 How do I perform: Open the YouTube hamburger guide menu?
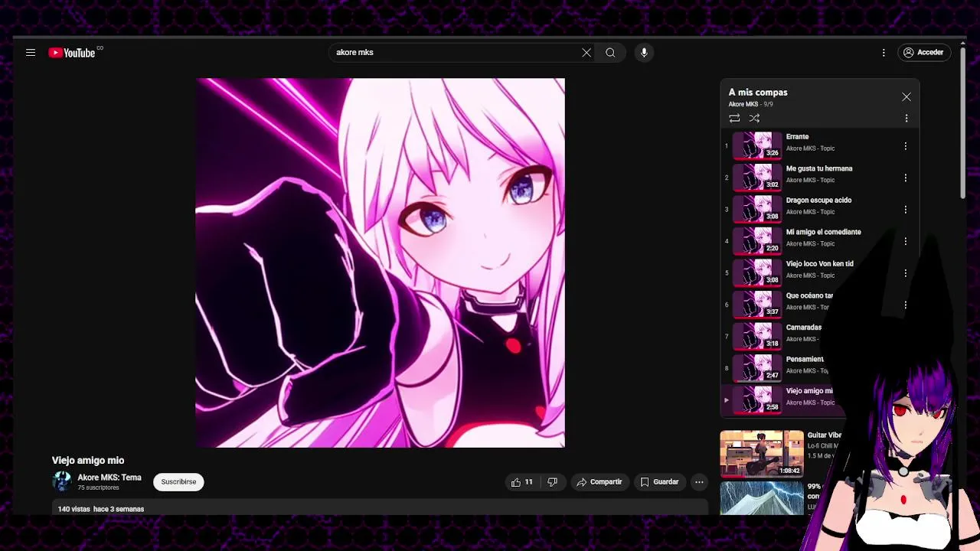31,53
